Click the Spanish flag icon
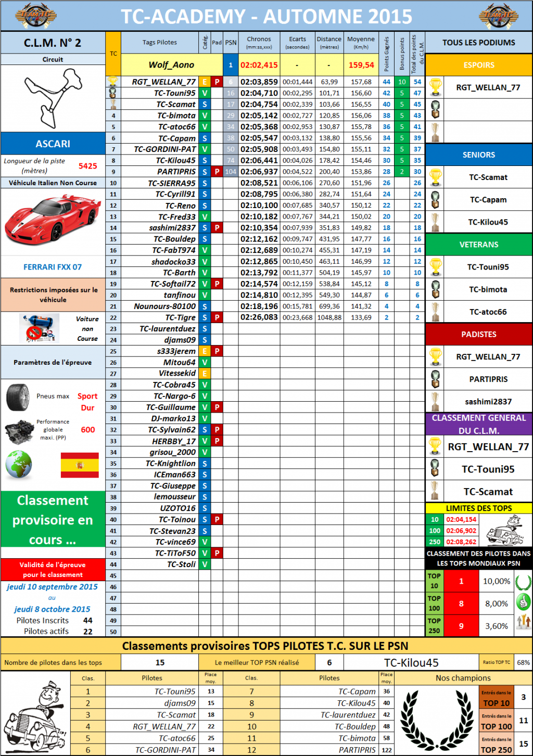 (80, 465)
